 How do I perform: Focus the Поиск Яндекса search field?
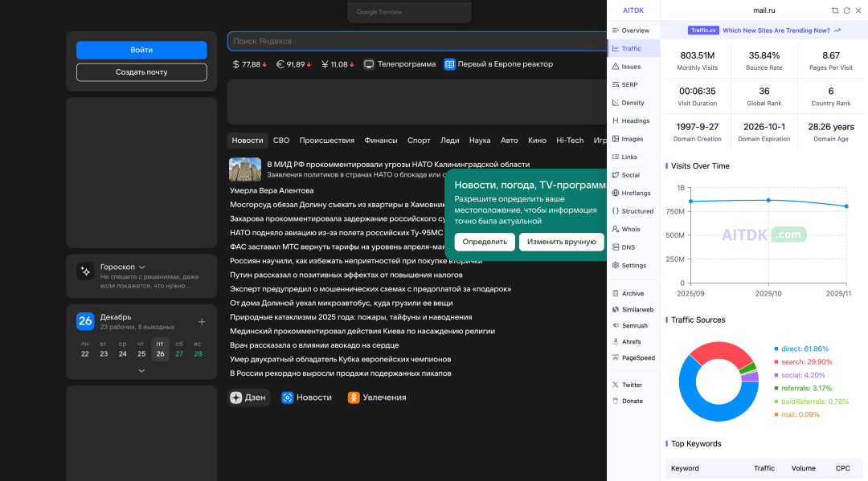coord(417,41)
